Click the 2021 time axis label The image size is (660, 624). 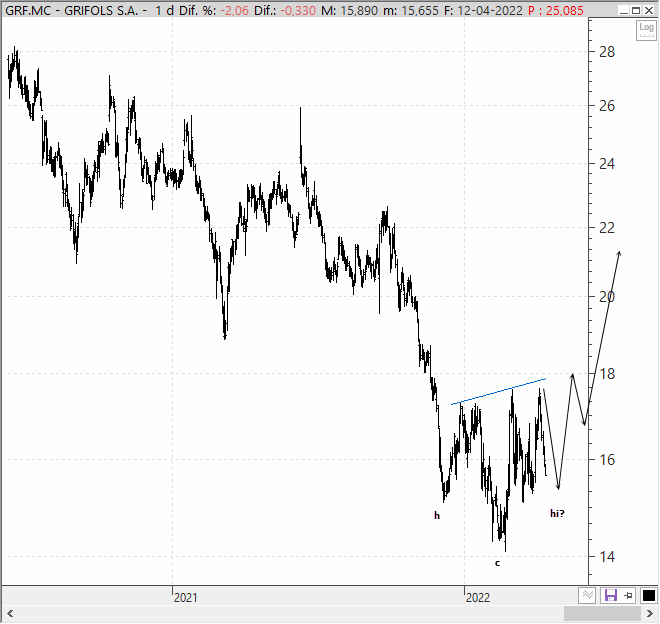(185, 597)
